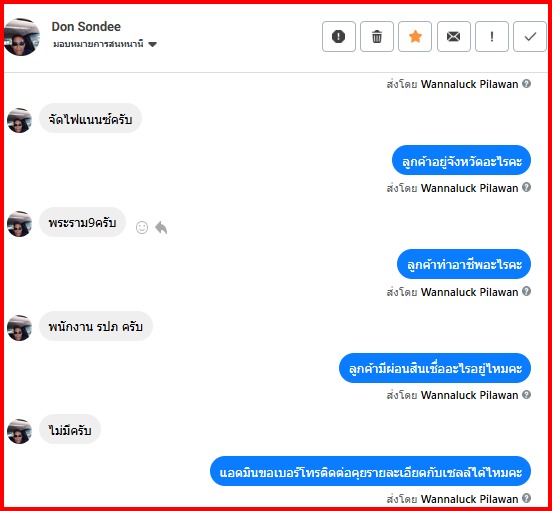Viewport: 552px width, 511px height.
Task: Click help icon under the last admin message
Action: [x=526, y=498]
